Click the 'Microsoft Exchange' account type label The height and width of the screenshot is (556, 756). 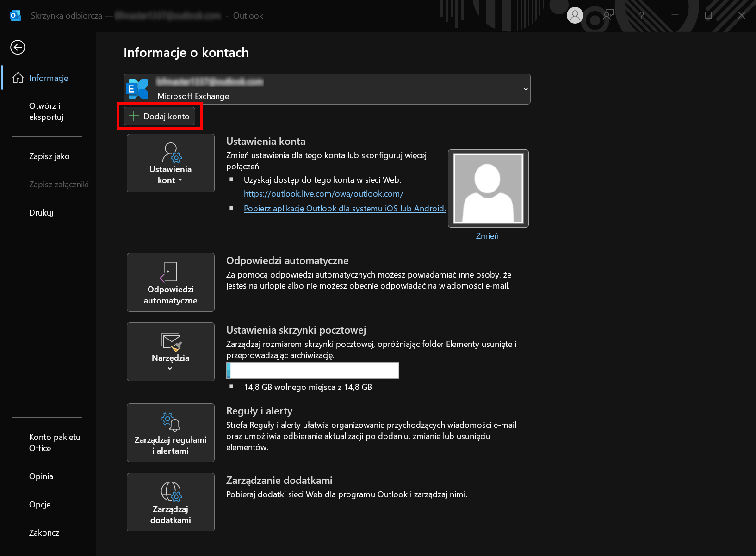193,96
